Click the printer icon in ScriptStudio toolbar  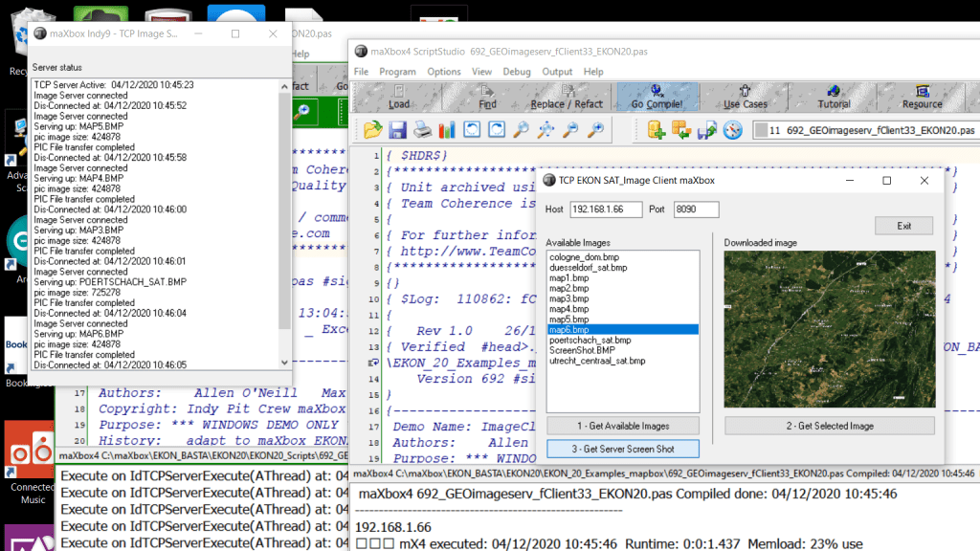[x=422, y=129]
